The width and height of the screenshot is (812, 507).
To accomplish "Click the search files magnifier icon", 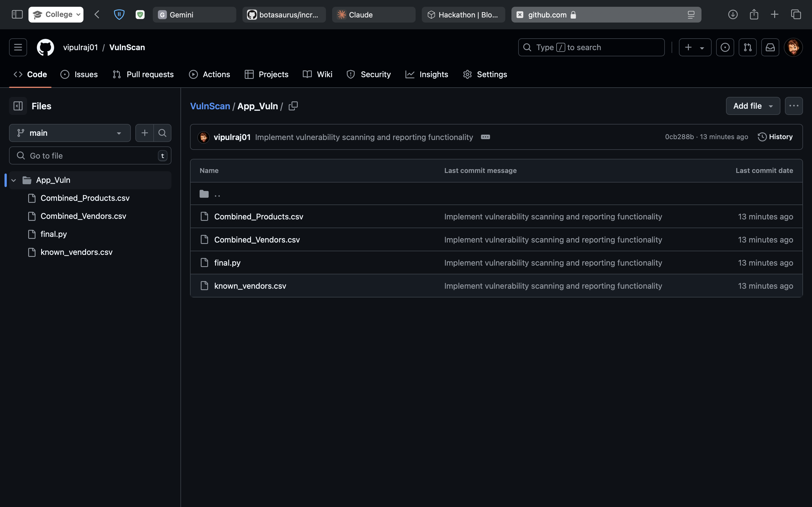I will click(162, 133).
